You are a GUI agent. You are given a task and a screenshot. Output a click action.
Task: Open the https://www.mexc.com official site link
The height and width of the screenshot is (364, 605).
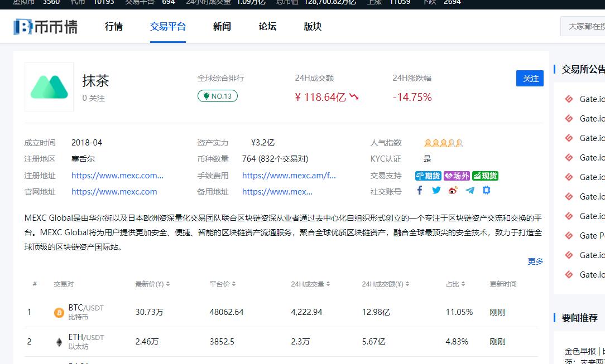click(114, 192)
